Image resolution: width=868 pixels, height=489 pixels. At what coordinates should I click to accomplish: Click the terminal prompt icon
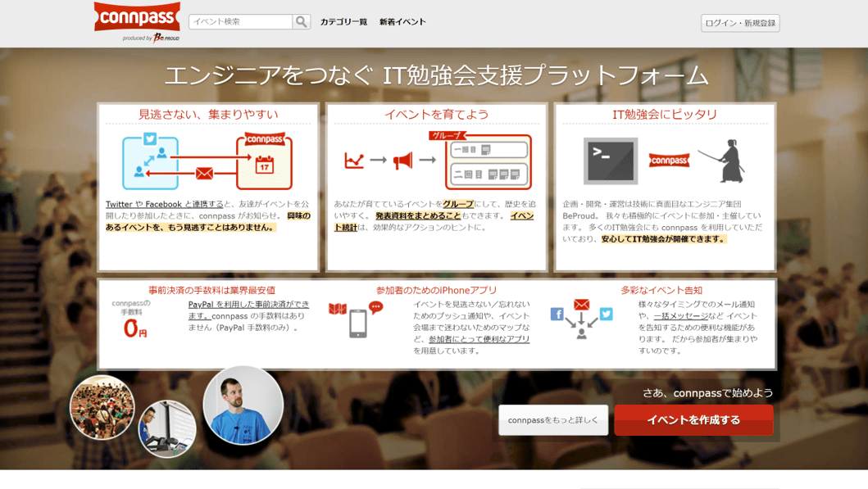611,161
